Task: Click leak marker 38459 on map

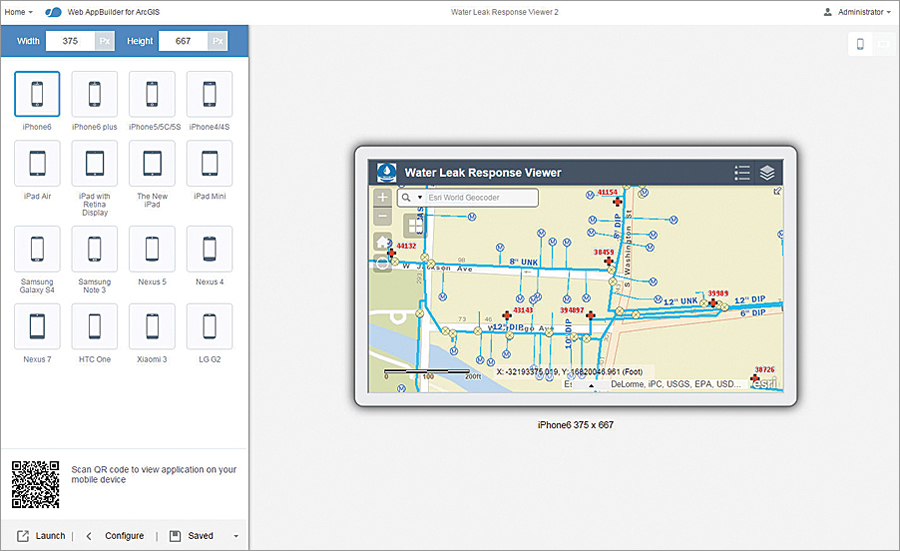Action: pos(608,261)
